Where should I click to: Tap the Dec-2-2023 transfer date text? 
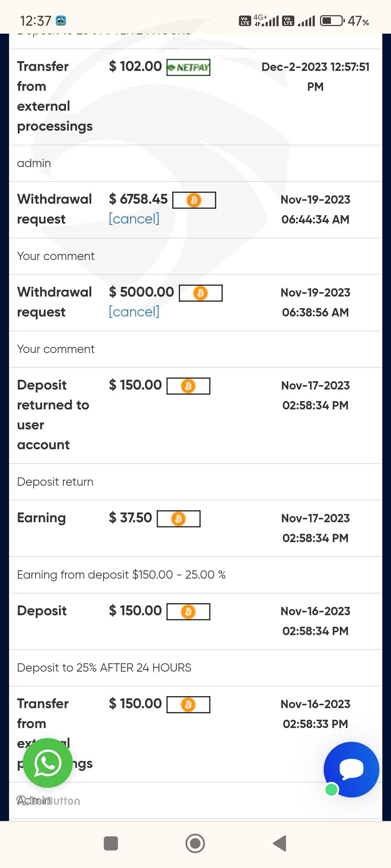tap(315, 77)
